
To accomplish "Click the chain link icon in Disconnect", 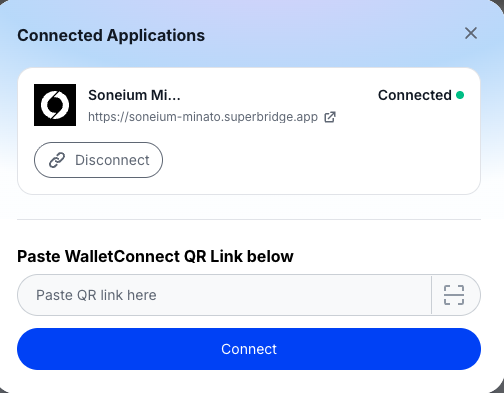I will tap(57, 160).
